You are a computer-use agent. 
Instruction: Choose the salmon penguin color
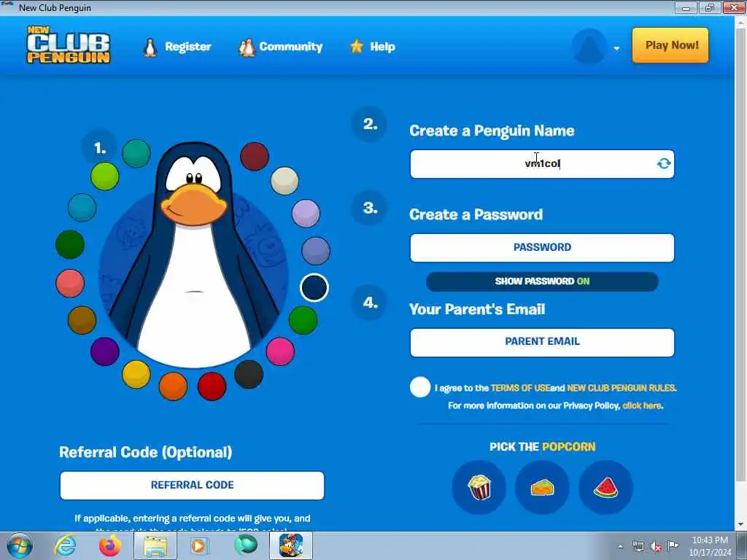click(x=70, y=283)
